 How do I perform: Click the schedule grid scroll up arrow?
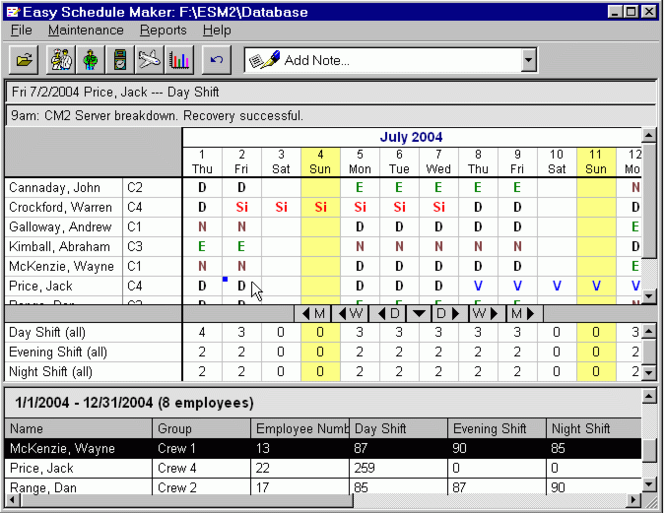649,136
